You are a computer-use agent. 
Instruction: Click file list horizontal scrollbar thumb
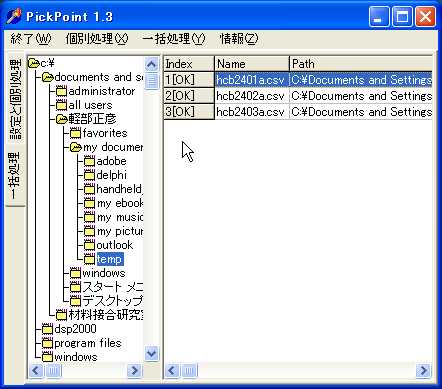tap(189, 371)
